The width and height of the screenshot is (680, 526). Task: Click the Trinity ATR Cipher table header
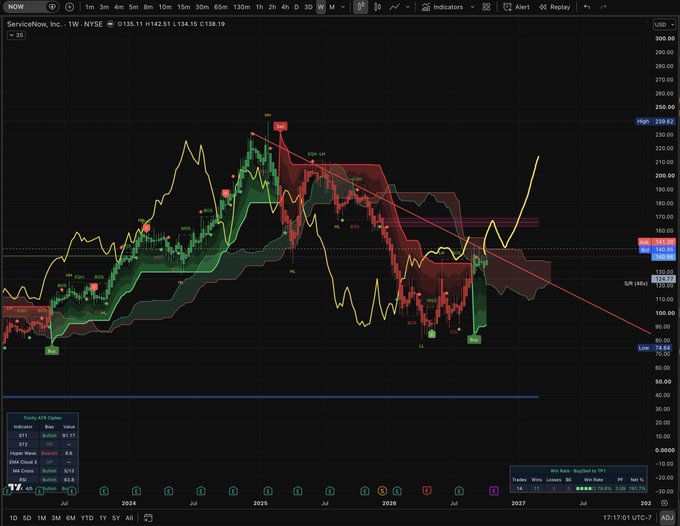[x=42, y=418]
